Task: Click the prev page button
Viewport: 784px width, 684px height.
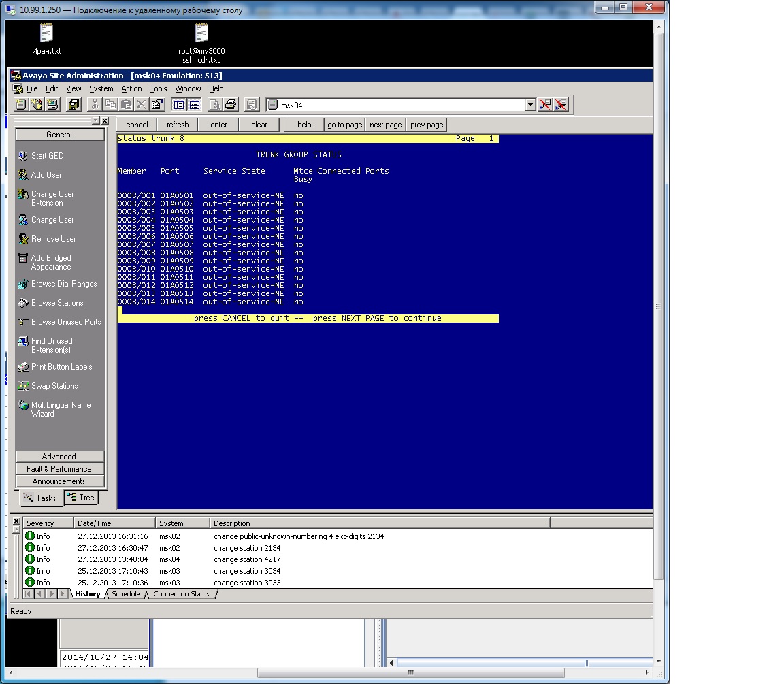Action: pos(427,125)
